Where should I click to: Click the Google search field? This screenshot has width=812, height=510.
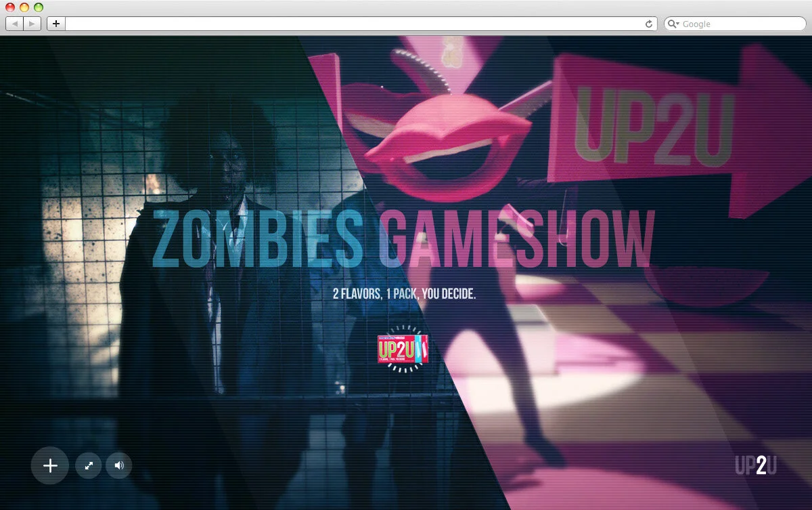pyautogui.click(x=735, y=24)
